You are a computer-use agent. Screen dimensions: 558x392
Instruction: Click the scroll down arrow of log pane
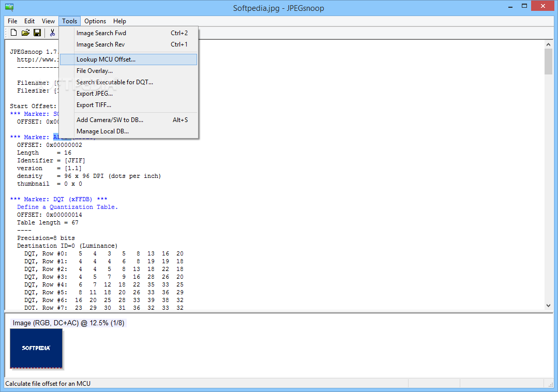pos(548,306)
